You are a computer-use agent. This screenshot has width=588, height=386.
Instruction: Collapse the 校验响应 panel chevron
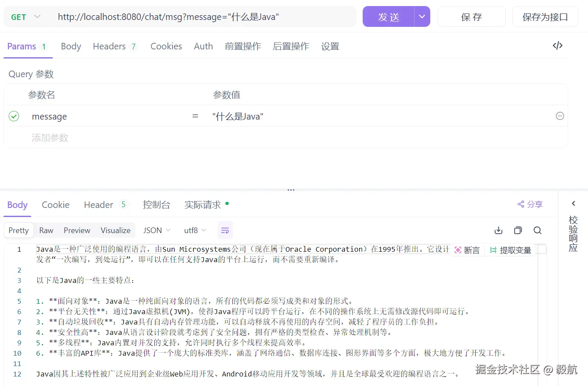tap(573, 203)
